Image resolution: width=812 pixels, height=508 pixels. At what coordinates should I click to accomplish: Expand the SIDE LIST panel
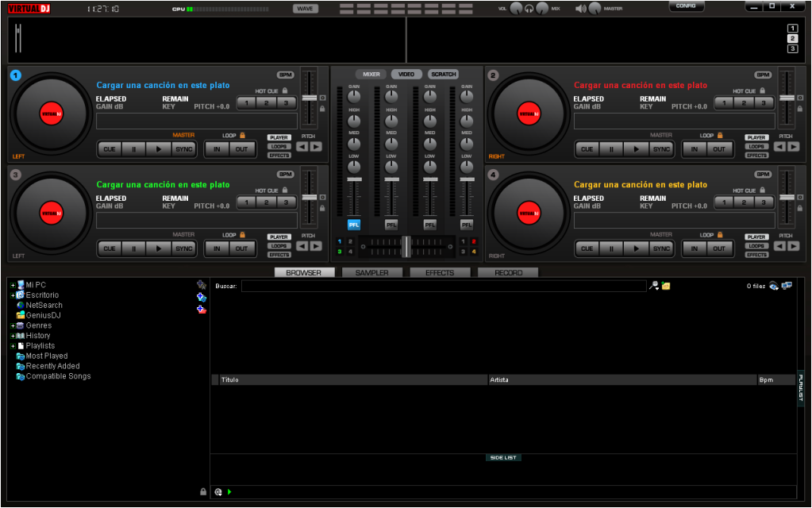pyautogui.click(x=503, y=458)
